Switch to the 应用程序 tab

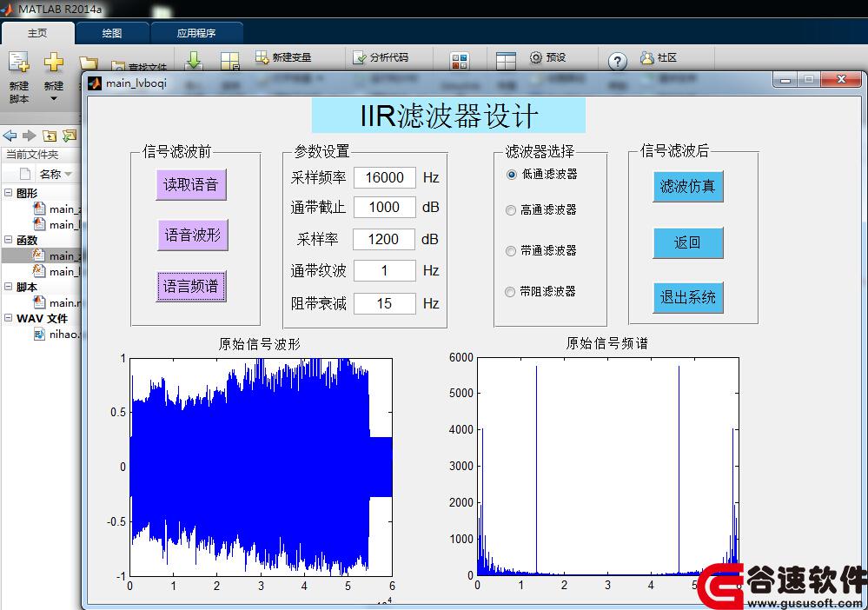coord(196,33)
